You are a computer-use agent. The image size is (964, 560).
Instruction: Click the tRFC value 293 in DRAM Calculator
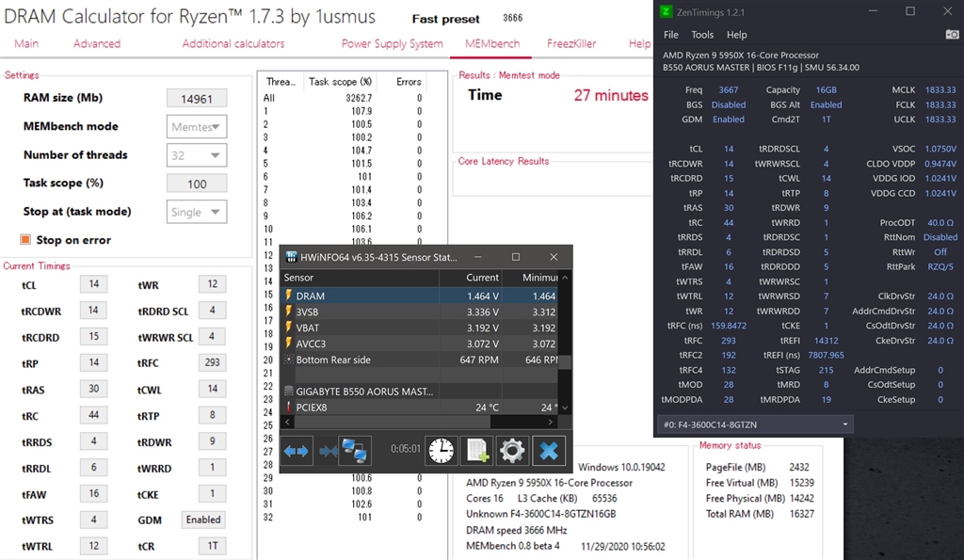click(212, 362)
